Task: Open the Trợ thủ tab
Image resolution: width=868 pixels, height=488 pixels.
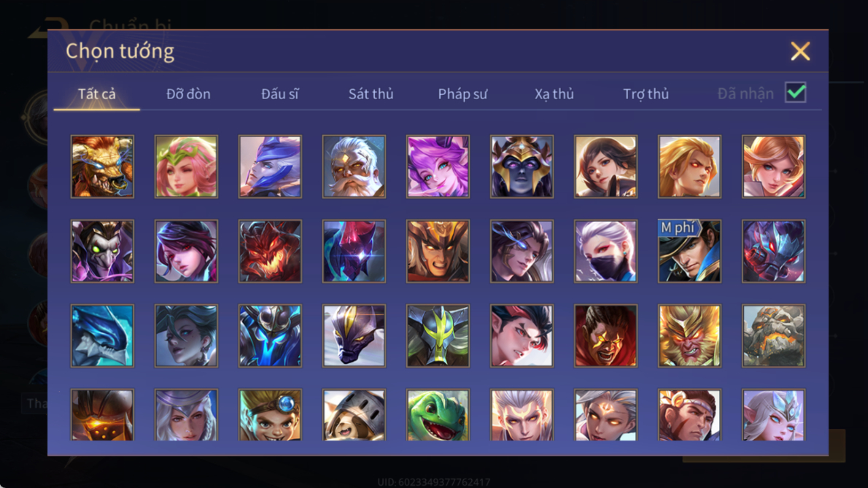Action: pyautogui.click(x=646, y=94)
